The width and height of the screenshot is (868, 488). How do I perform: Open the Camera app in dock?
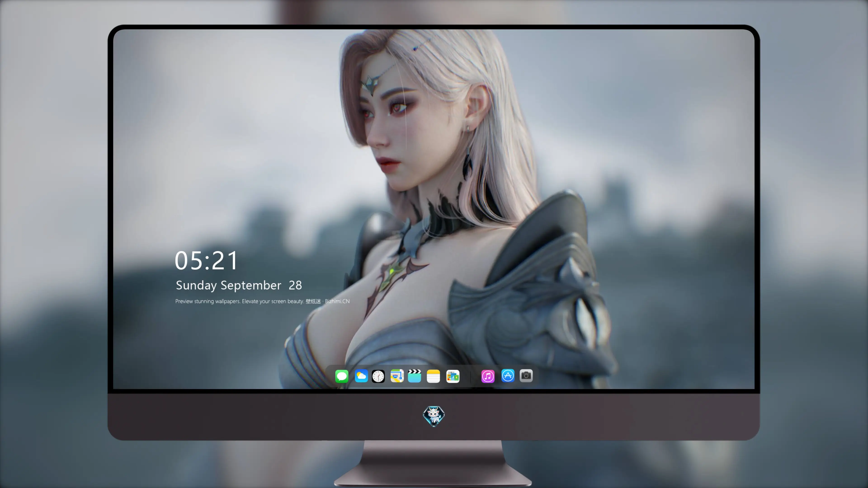coord(526,375)
